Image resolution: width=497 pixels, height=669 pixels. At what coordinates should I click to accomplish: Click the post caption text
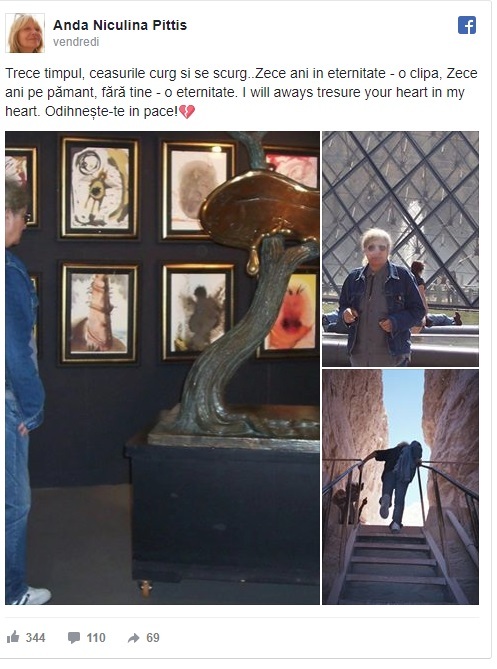[241, 92]
